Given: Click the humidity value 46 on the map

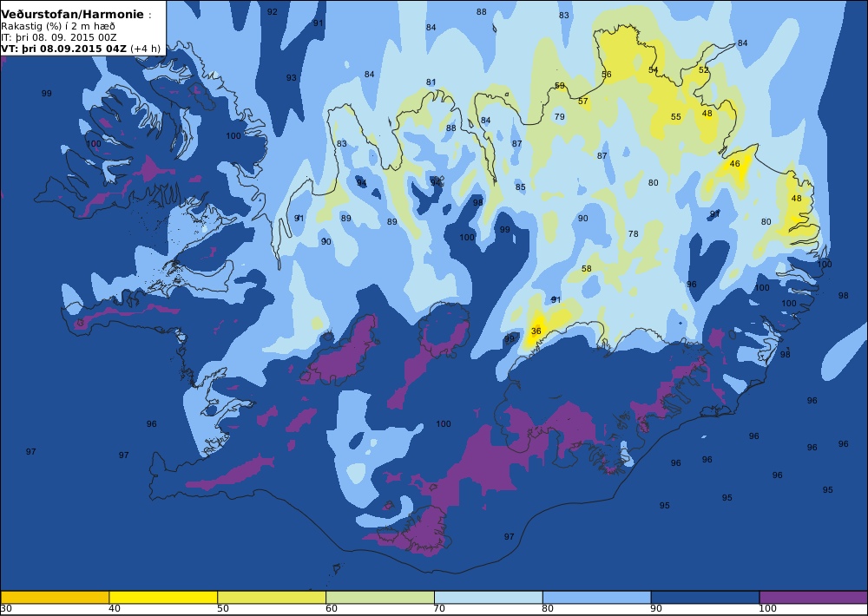Looking at the screenshot, I should click(x=734, y=164).
